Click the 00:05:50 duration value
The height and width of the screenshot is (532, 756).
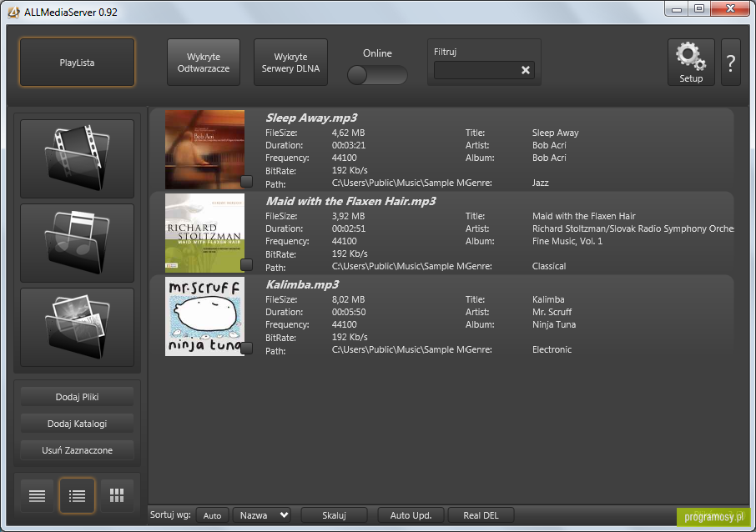(x=349, y=312)
